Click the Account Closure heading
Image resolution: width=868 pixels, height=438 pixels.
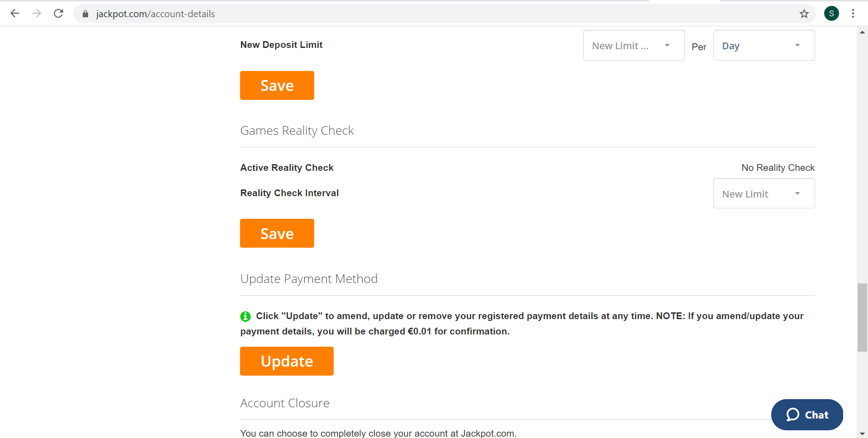click(285, 403)
